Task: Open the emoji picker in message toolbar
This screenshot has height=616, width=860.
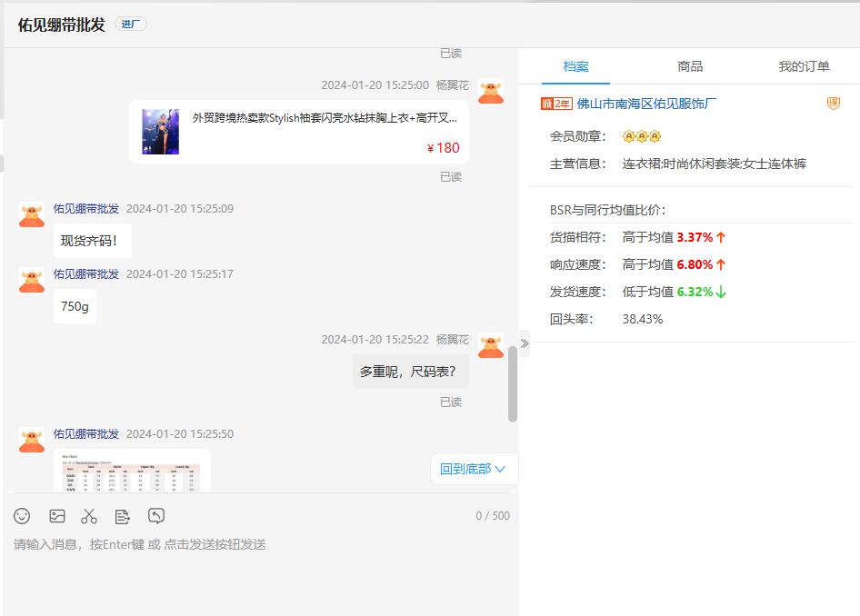Action: pyautogui.click(x=22, y=516)
